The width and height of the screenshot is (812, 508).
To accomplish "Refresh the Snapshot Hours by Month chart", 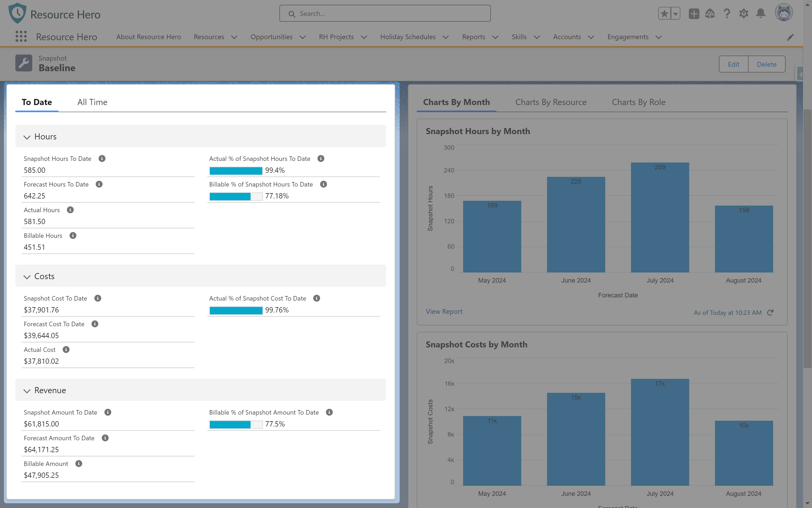I will 771,312.
